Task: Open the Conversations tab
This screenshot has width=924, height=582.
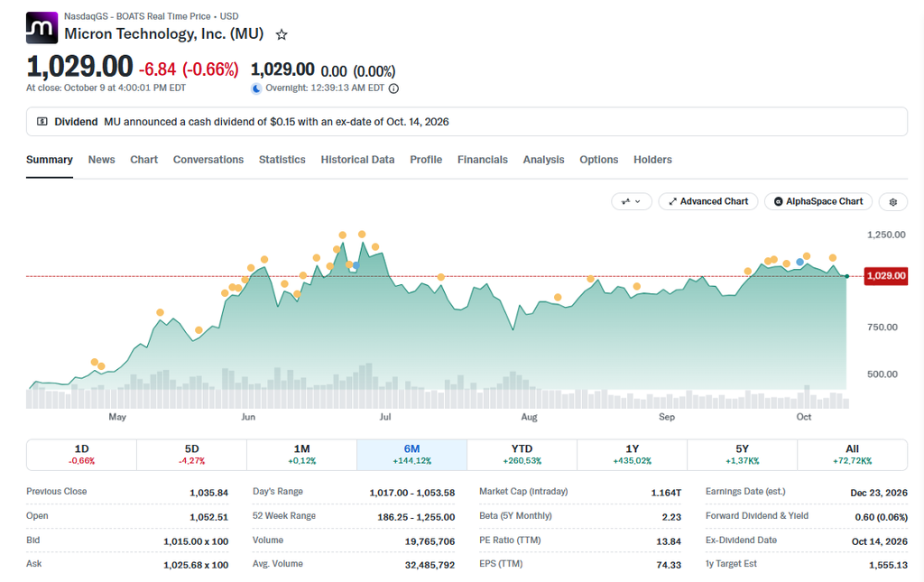Action: pyautogui.click(x=208, y=160)
